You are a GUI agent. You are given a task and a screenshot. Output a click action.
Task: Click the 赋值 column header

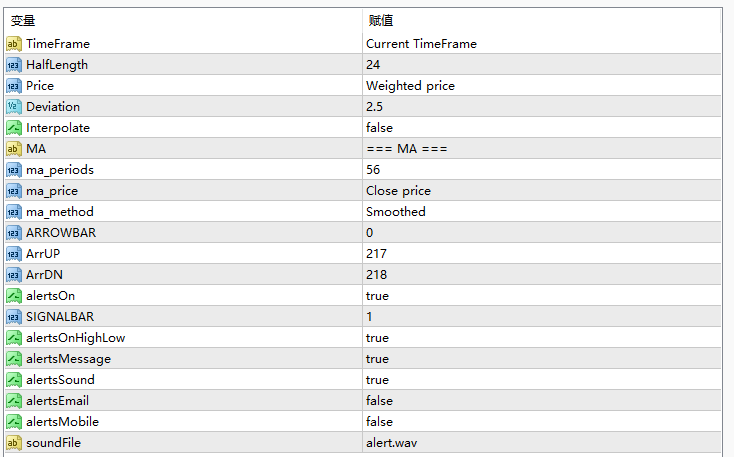381,20
